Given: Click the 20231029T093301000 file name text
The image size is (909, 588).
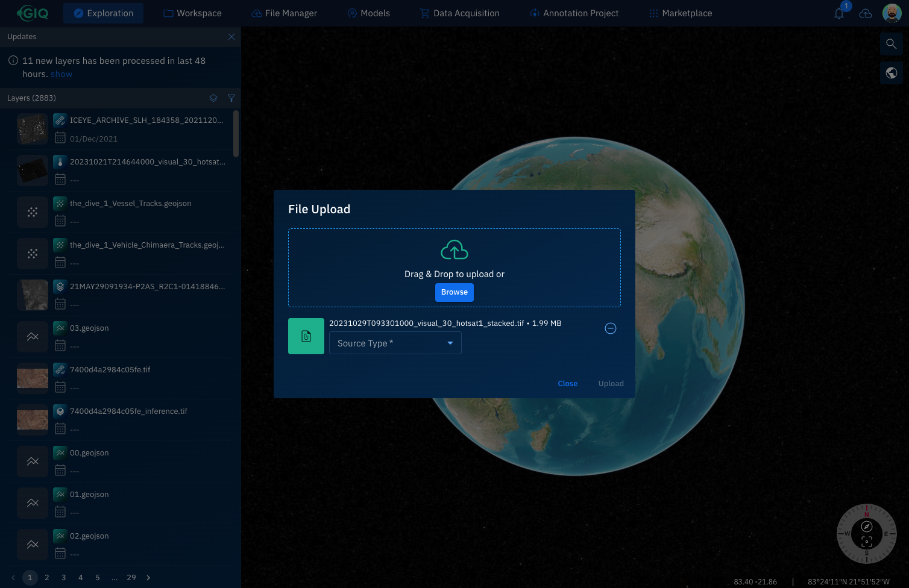Looking at the screenshot, I should pos(427,324).
